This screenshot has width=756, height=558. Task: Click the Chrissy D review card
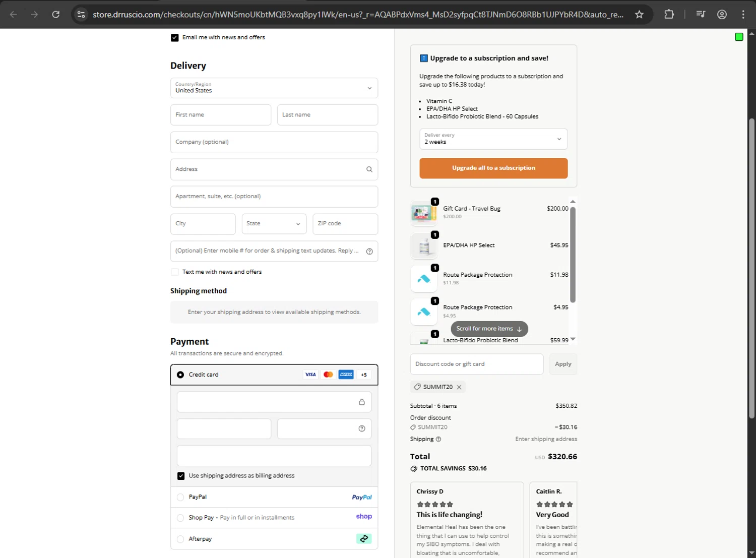point(467,520)
